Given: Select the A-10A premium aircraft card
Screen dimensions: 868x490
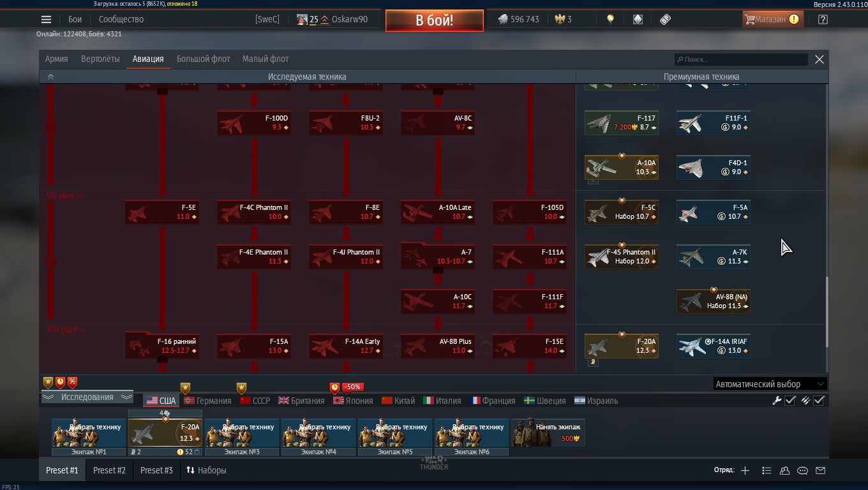Looking at the screenshot, I should click(x=622, y=167).
